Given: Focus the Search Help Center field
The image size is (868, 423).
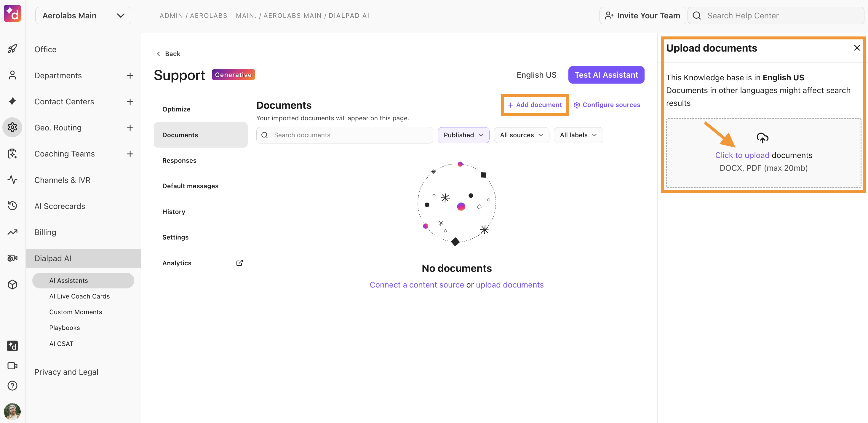Looking at the screenshot, I should [x=776, y=15].
